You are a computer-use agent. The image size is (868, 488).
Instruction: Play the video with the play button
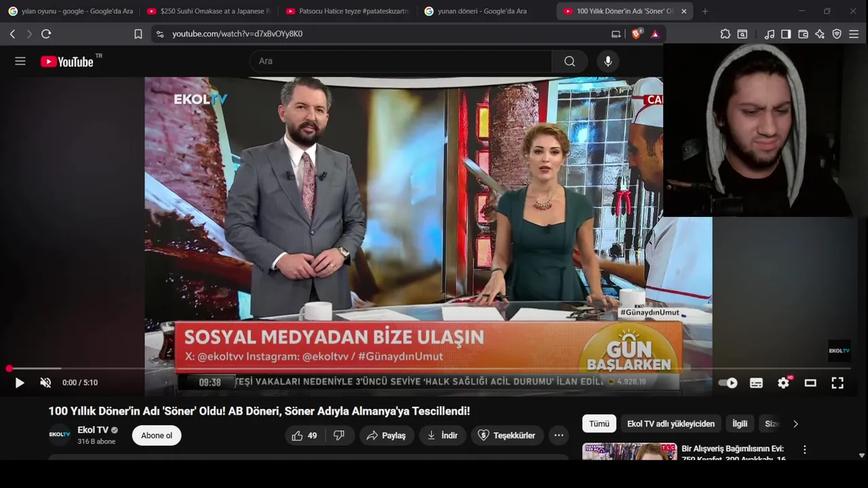[x=20, y=383]
